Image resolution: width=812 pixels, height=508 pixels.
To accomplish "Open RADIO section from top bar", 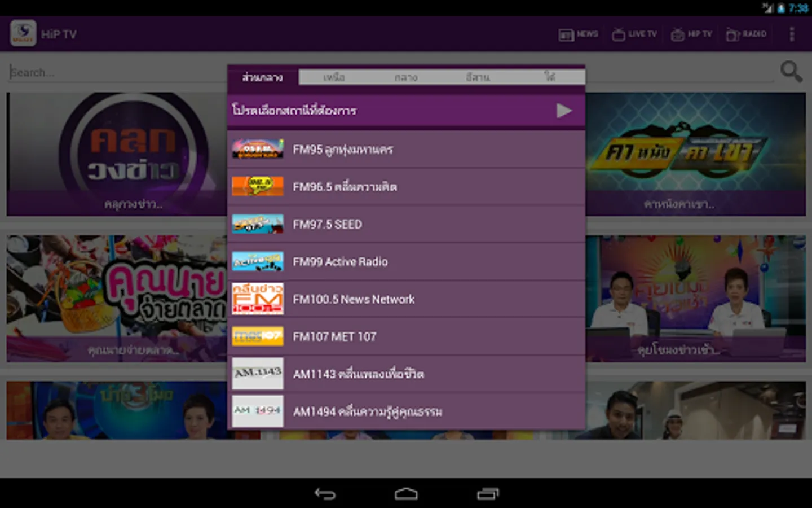I will click(746, 34).
